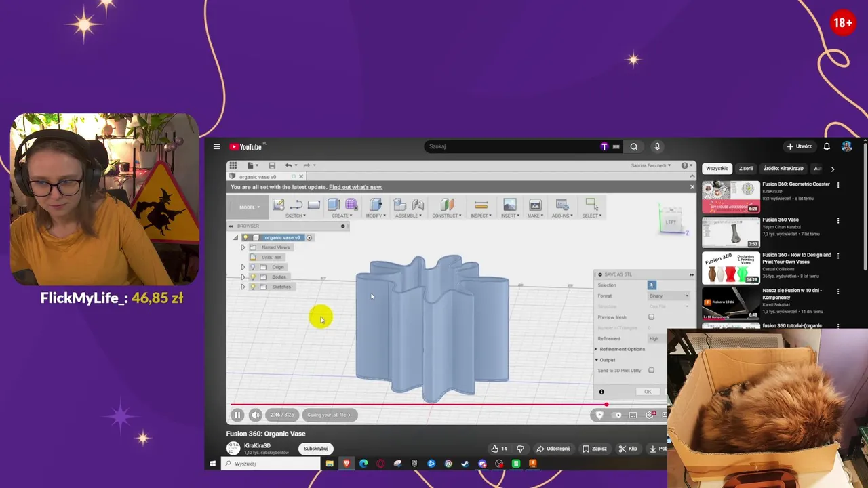Toggle the Origin lightbulb visibility
The height and width of the screenshot is (488, 868).
pos(253,267)
